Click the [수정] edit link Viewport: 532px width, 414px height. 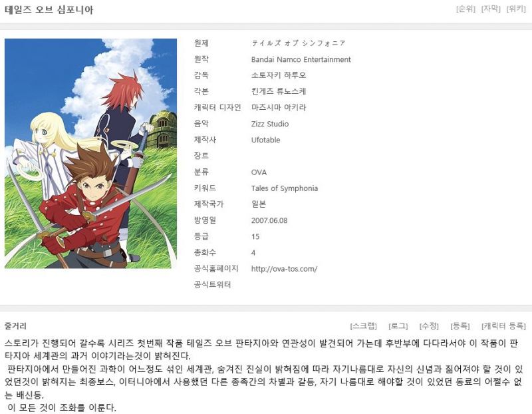[x=429, y=326]
